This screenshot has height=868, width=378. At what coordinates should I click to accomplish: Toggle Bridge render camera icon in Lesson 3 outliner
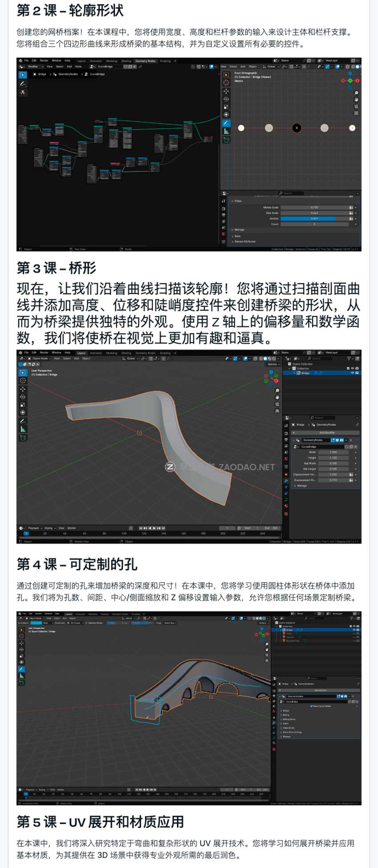[357, 373]
